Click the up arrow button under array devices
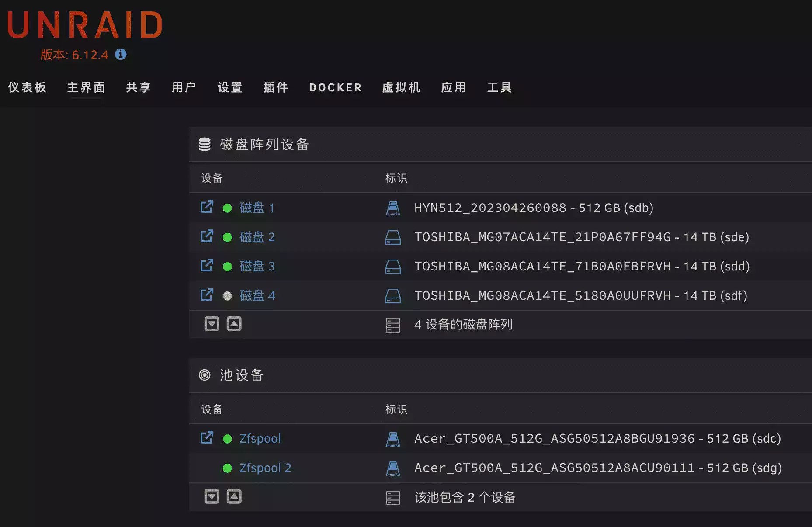 click(234, 324)
